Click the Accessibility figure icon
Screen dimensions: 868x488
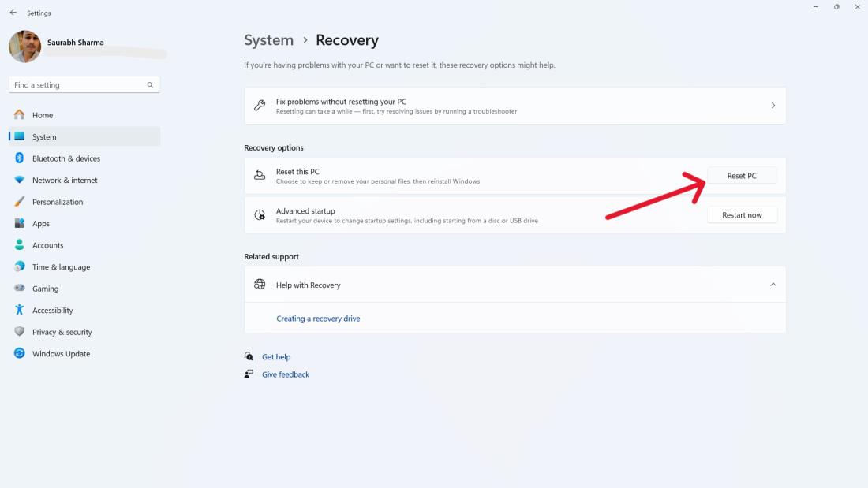[x=19, y=311]
